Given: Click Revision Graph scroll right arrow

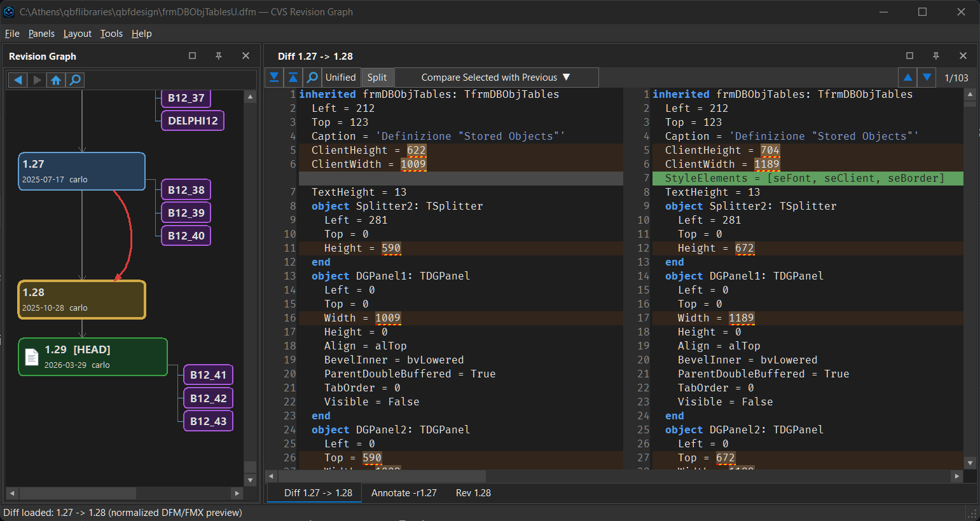Looking at the screenshot, I should [237, 493].
